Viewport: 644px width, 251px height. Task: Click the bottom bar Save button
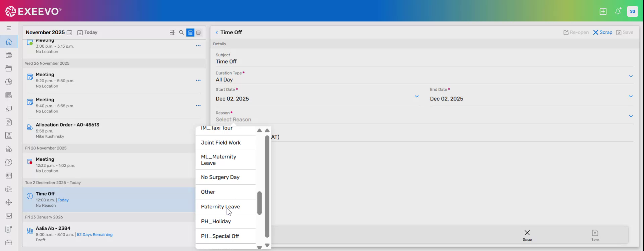click(595, 235)
